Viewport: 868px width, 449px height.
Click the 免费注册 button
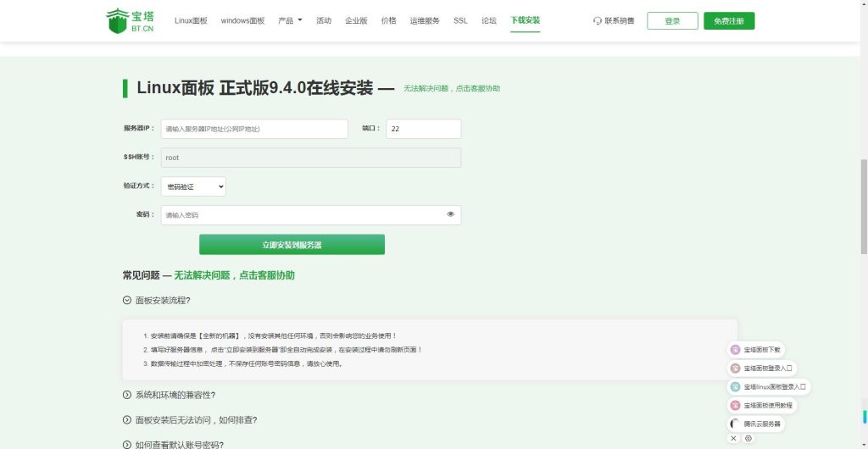point(729,21)
